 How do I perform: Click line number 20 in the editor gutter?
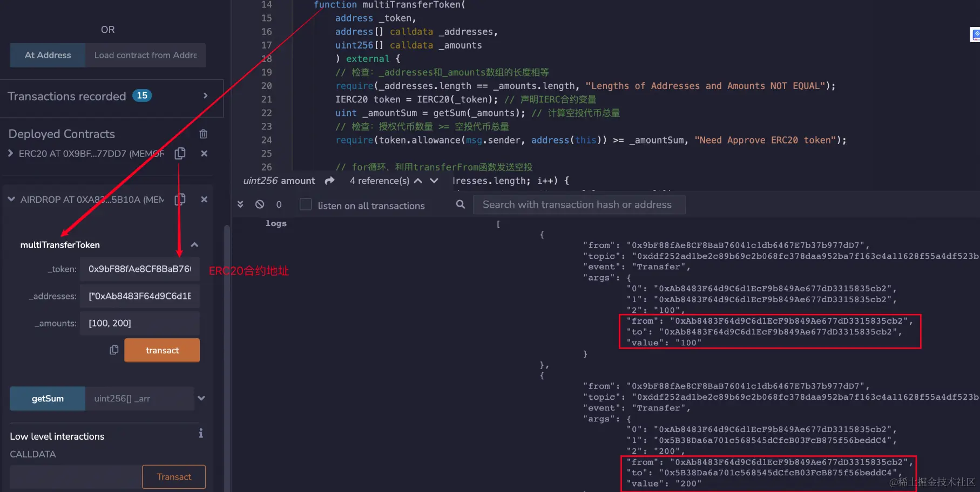tap(267, 86)
